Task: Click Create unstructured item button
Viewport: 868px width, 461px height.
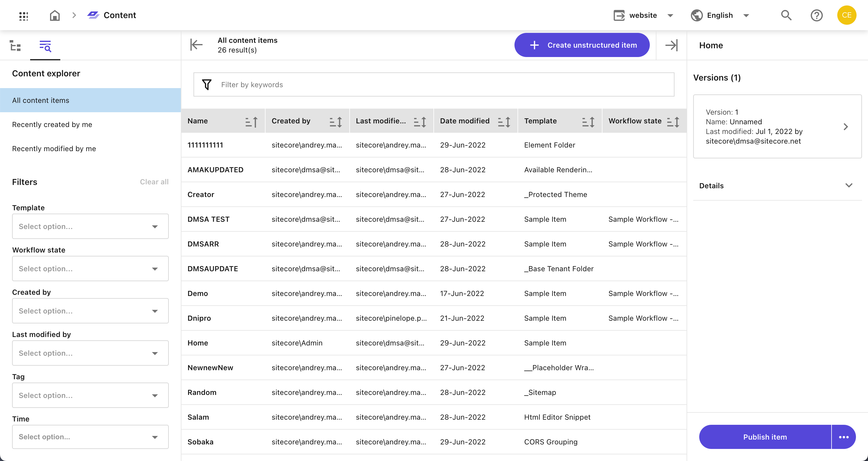Action: point(582,45)
